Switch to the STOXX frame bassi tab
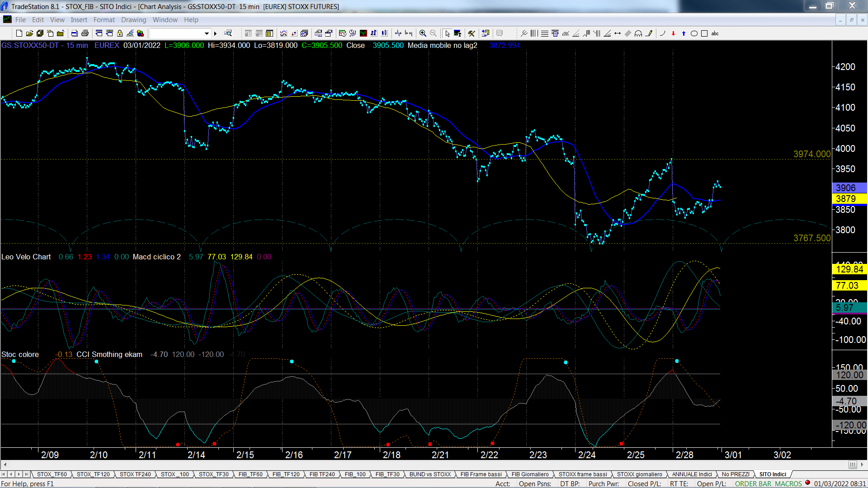868x488 pixels. pyautogui.click(x=583, y=474)
